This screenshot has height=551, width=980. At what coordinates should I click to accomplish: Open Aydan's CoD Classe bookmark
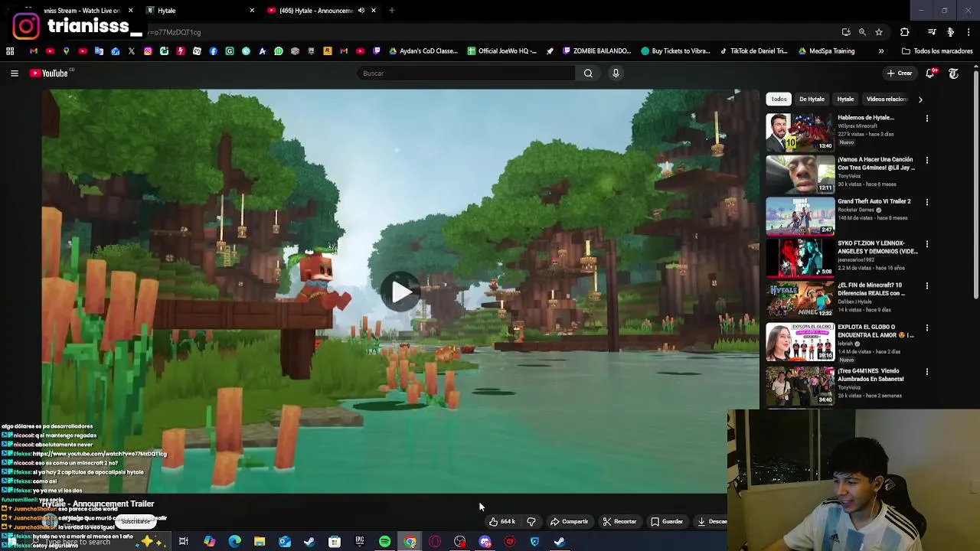coord(423,51)
